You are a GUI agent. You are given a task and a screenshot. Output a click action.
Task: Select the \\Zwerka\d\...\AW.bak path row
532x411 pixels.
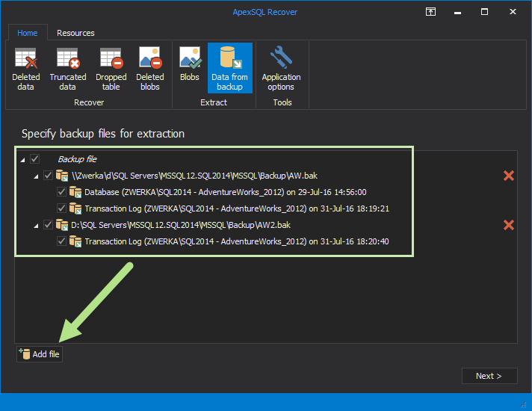click(194, 176)
